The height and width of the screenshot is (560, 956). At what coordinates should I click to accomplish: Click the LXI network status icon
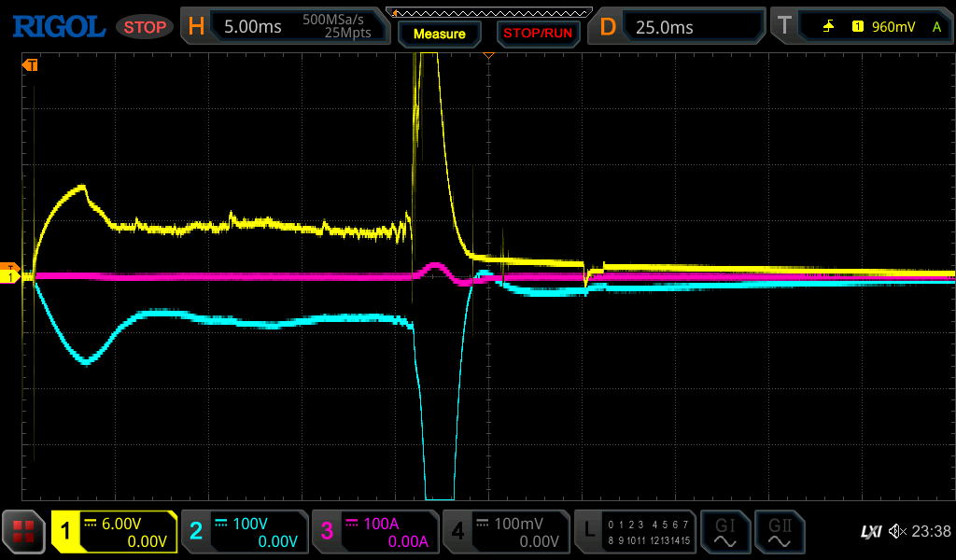870,532
